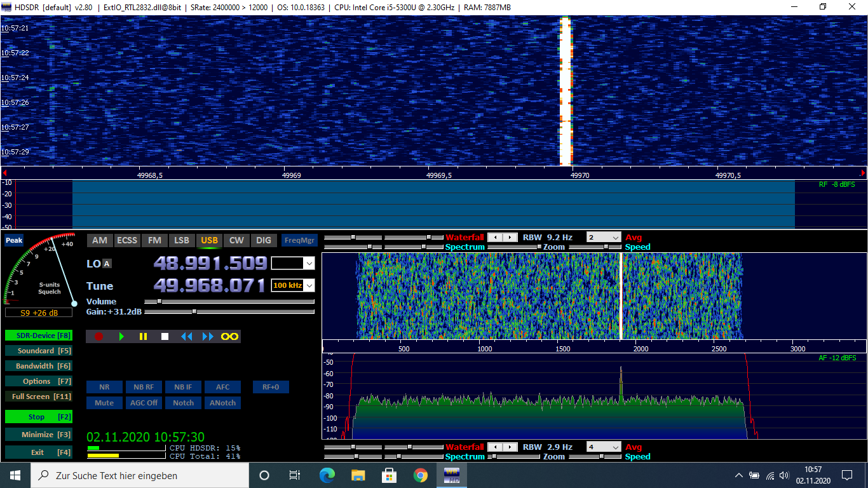Enable the NB IF noise blanker
Image resolution: width=868 pixels, height=488 pixels.
click(x=183, y=387)
